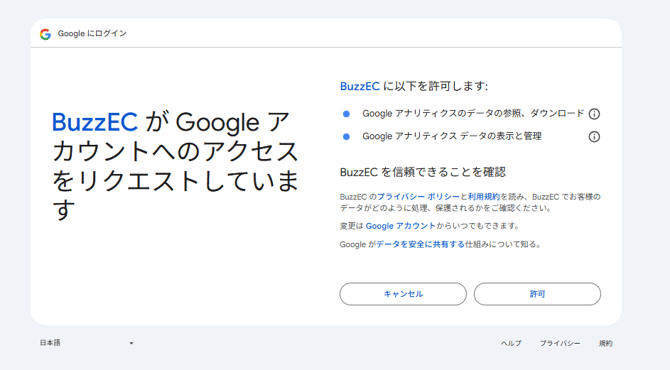Open the BuzzEC link in permission heading
The image size is (670, 370).
[359, 87]
